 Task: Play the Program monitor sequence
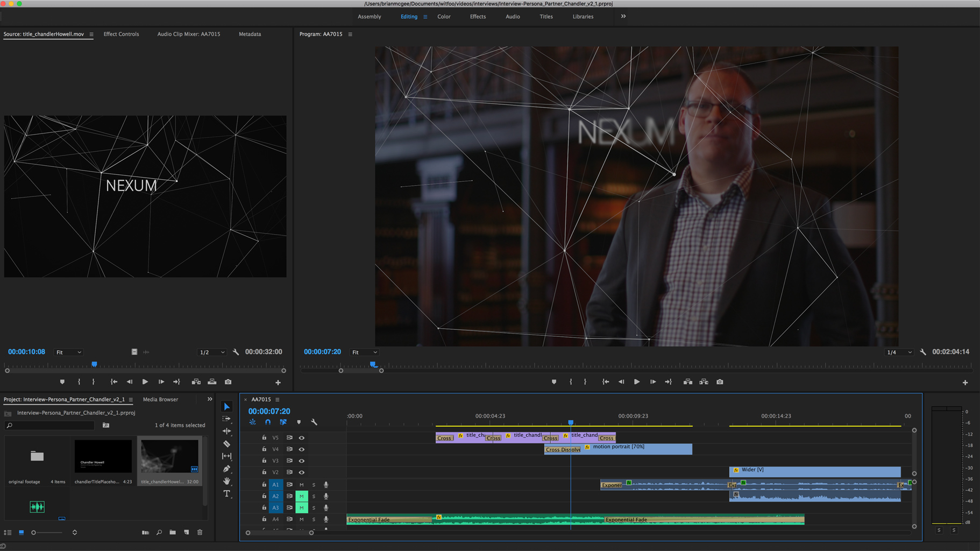click(x=637, y=382)
